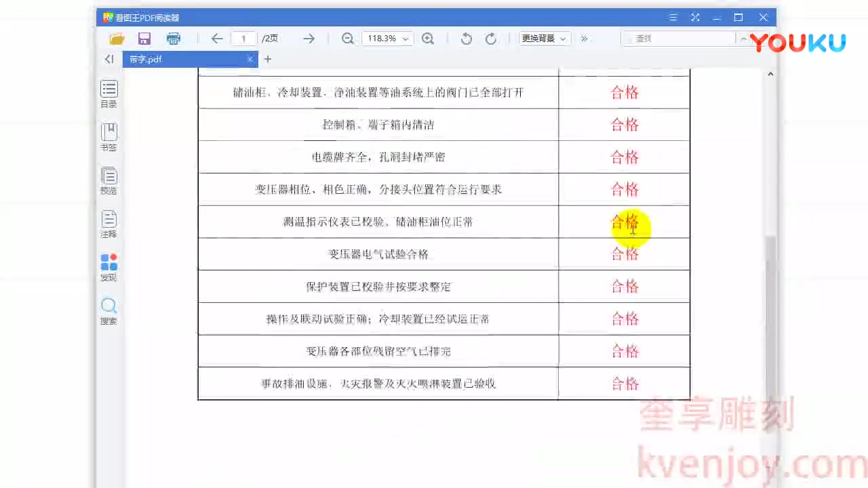Click 合格 in the 事故排油设施 row
Image resolution: width=868 pixels, height=488 pixels.
[625, 384]
